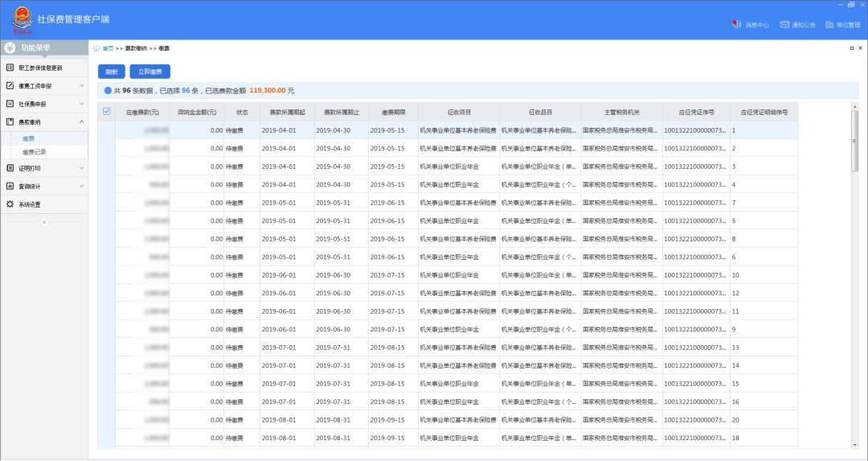This screenshot has width=868, height=461.
Task: Expand the 证明打印 menu
Action: [81, 168]
